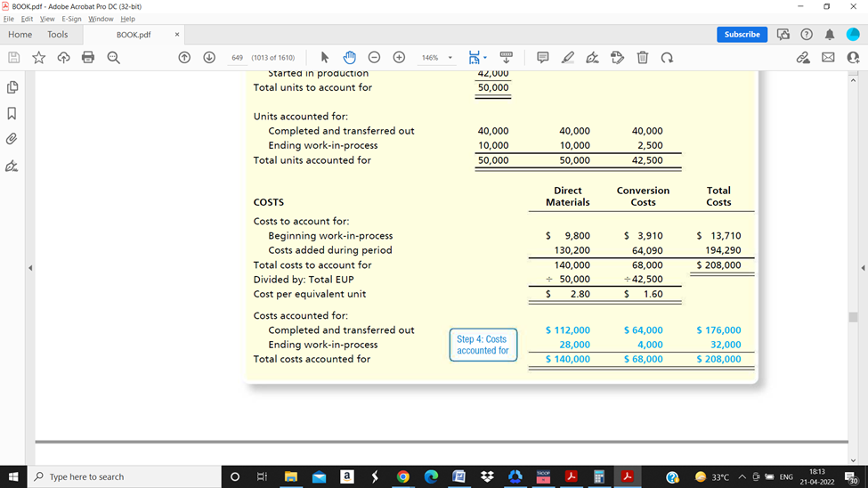Collapse the right pane arrow

[863, 268]
